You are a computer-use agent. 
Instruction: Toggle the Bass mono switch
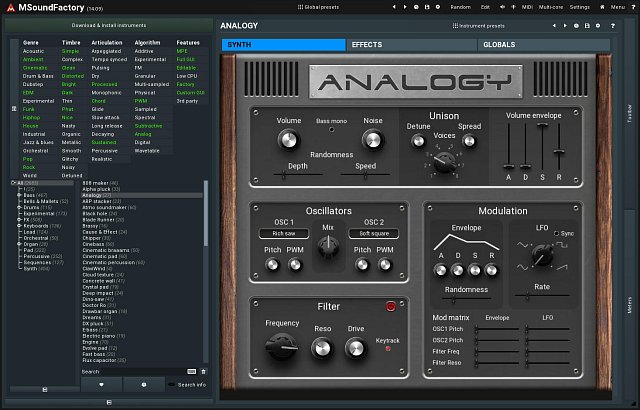pyautogui.click(x=332, y=131)
